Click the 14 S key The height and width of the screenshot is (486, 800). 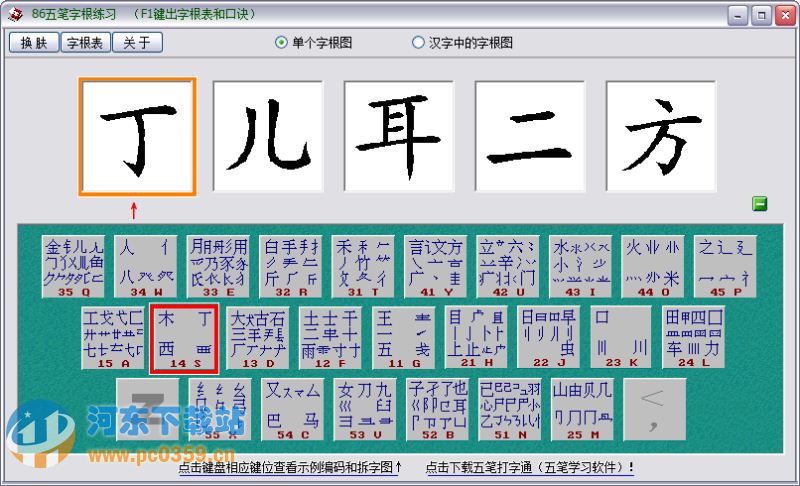click(x=184, y=339)
